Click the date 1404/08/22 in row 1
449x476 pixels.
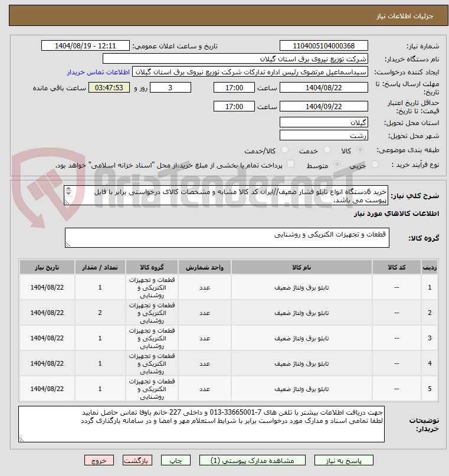click(47, 287)
